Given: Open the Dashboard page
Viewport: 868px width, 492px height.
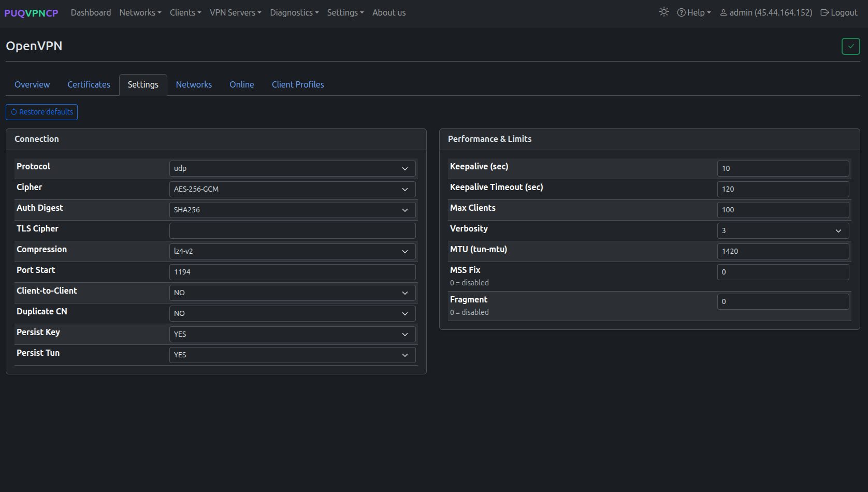Looking at the screenshot, I should click(91, 12).
